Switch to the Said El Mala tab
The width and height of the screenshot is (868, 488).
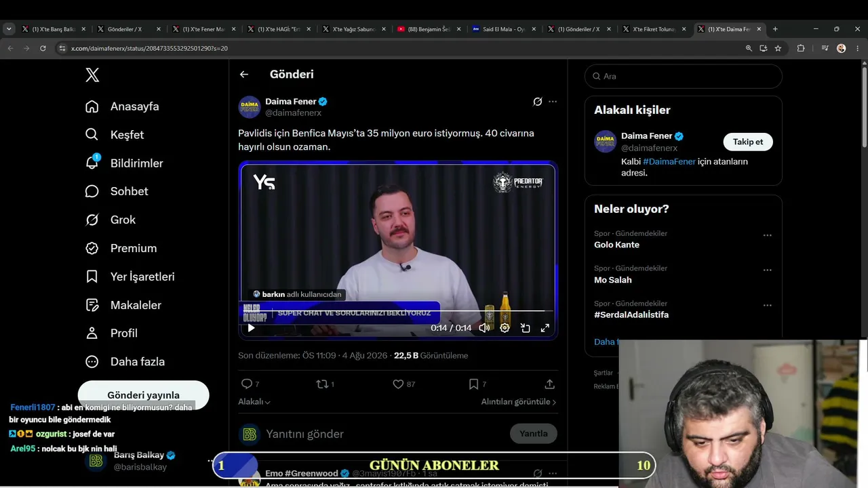pos(503,29)
